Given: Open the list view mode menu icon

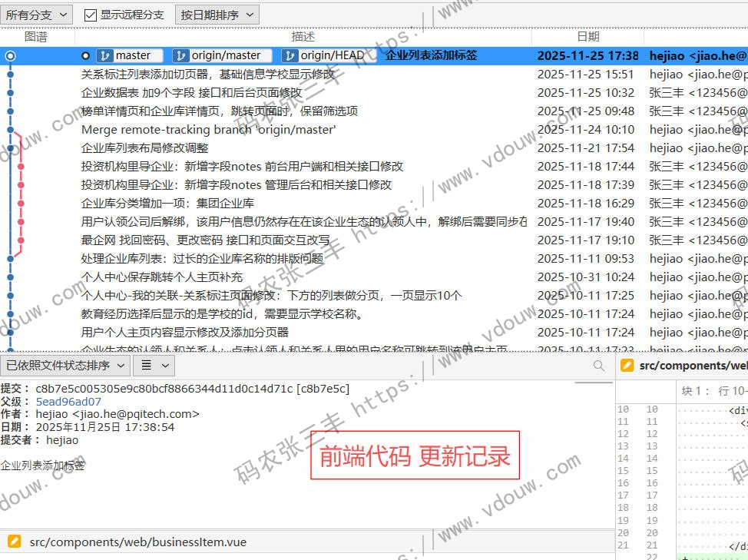Looking at the screenshot, I should pyautogui.click(x=153, y=366).
